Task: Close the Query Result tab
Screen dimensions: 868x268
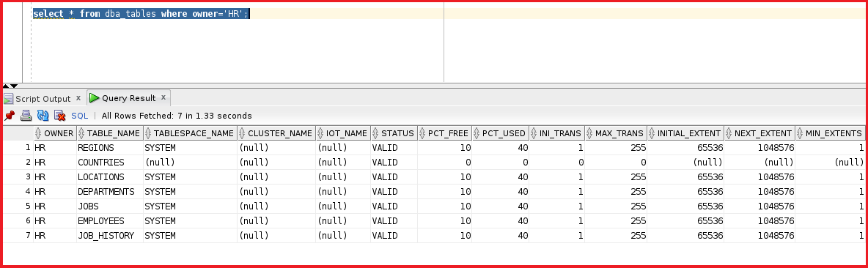Action: click(x=163, y=97)
